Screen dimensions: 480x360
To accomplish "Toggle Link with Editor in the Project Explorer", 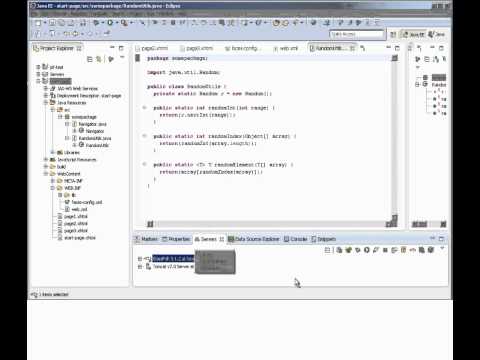I will click(99, 59).
